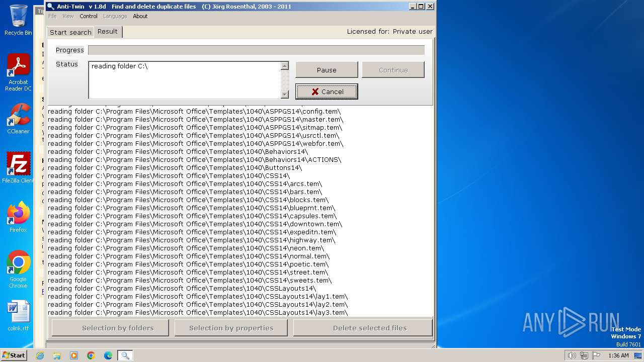This screenshot has width=644, height=362.
Task: Open the Control menu
Action: point(89,16)
